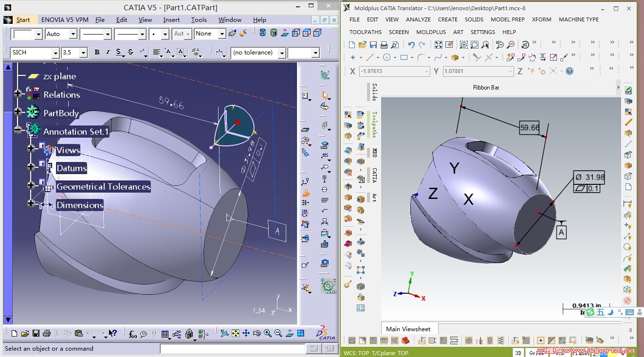
Task: Expand the Dimensions tree node
Action: click(31, 203)
